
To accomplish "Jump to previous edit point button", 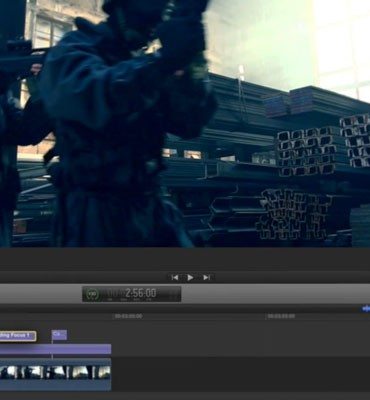I will pyautogui.click(x=175, y=277).
